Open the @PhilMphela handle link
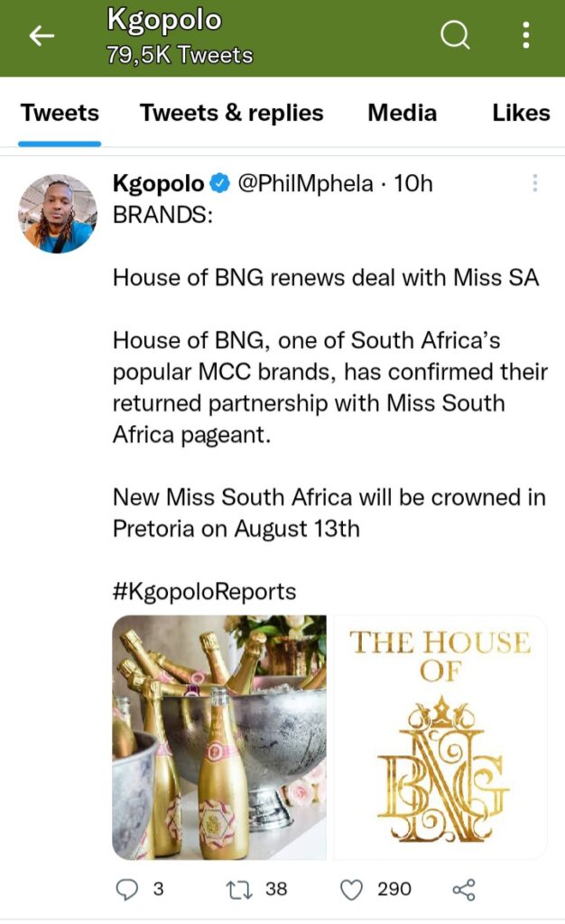Image resolution: width=565 pixels, height=924 pixels. point(304,184)
